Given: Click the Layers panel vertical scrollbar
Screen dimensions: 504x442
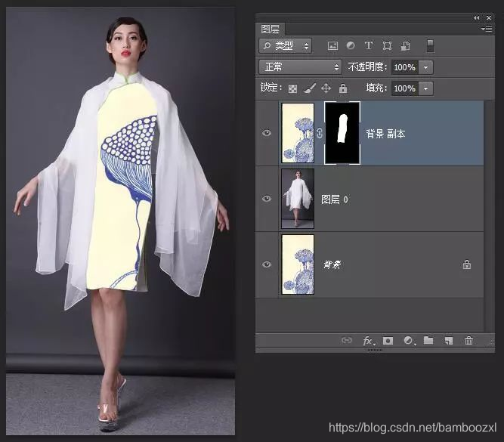Looking at the screenshot, I should [488, 215].
